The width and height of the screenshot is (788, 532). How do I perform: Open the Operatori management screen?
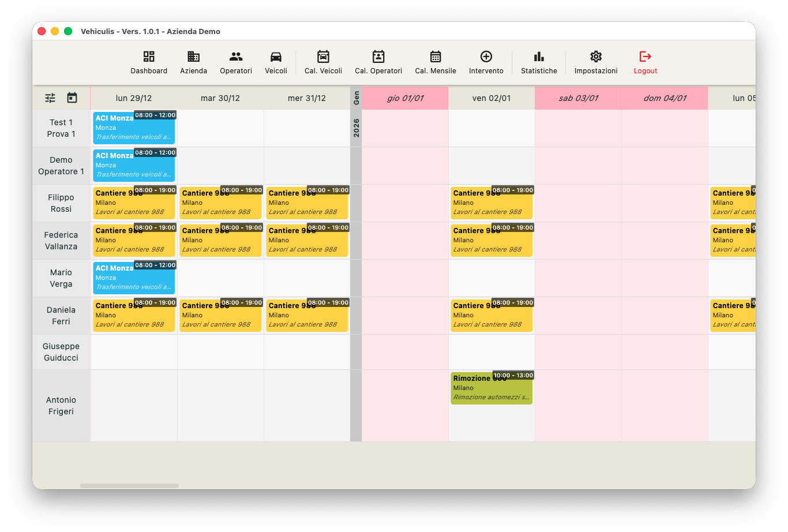click(x=235, y=62)
